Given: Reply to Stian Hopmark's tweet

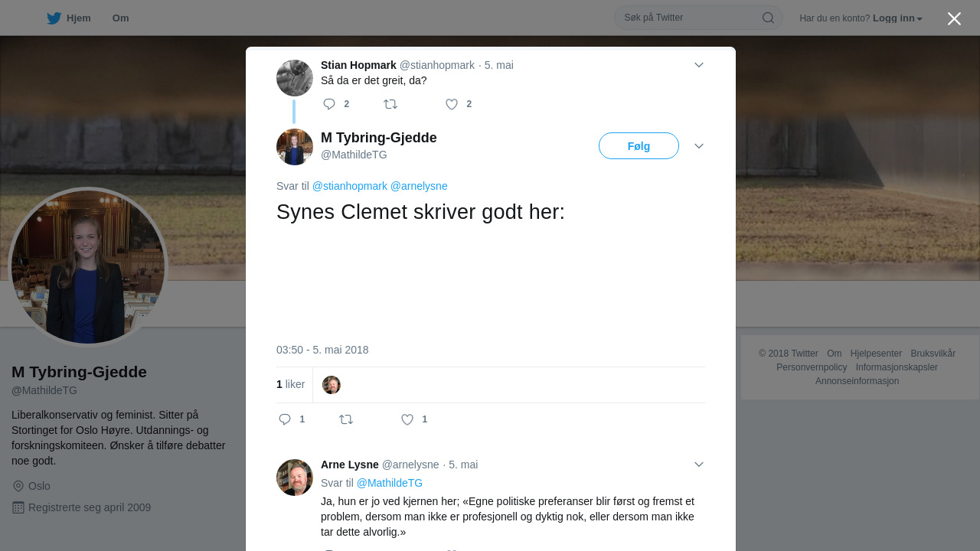Looking at the screenshot, I should tap(329, 104).
